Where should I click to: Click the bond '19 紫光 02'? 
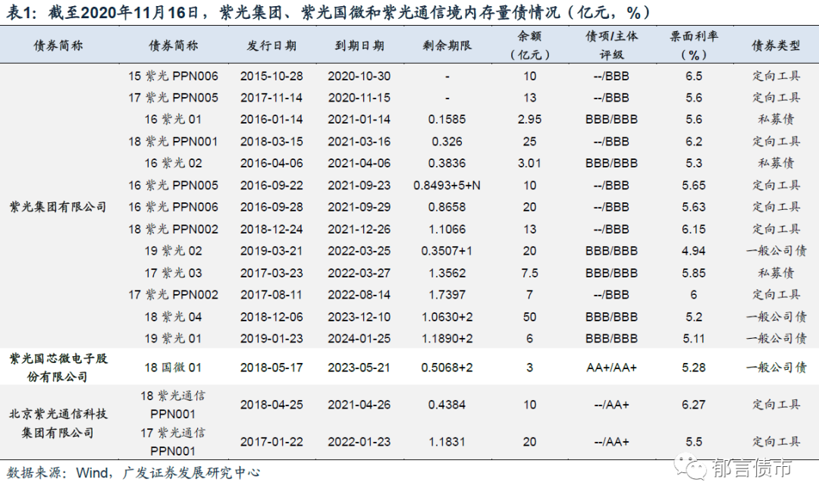point(173,251)
